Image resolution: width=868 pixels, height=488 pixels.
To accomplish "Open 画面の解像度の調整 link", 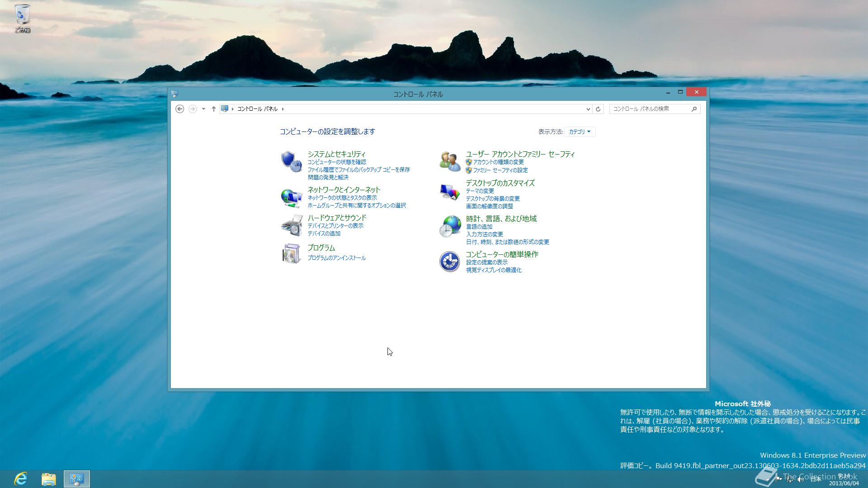I will point(489,206).
